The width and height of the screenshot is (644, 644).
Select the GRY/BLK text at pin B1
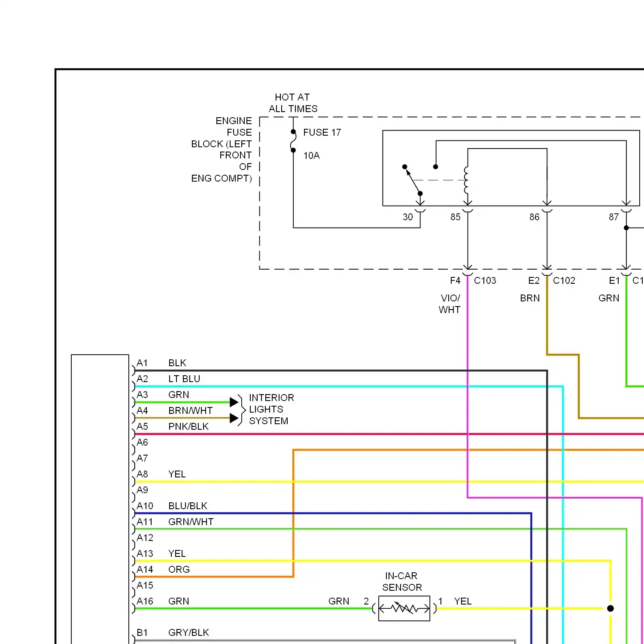tap(188, 632)
